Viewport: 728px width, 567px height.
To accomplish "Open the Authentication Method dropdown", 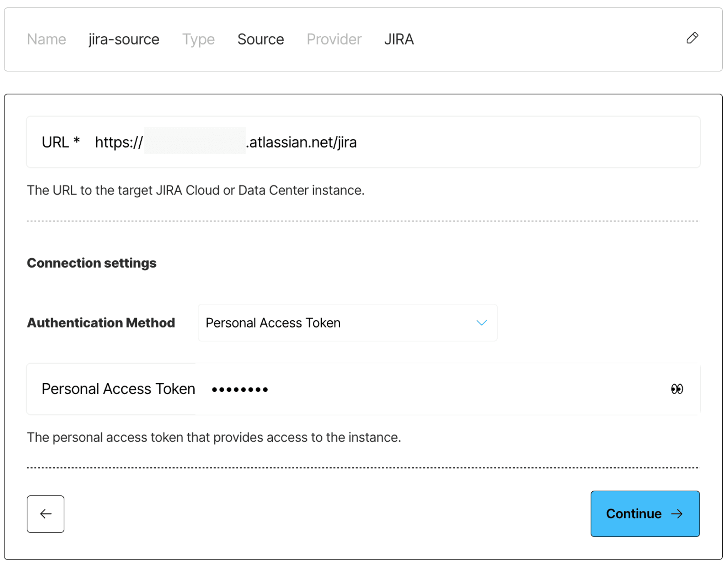I will coord(347,322).
